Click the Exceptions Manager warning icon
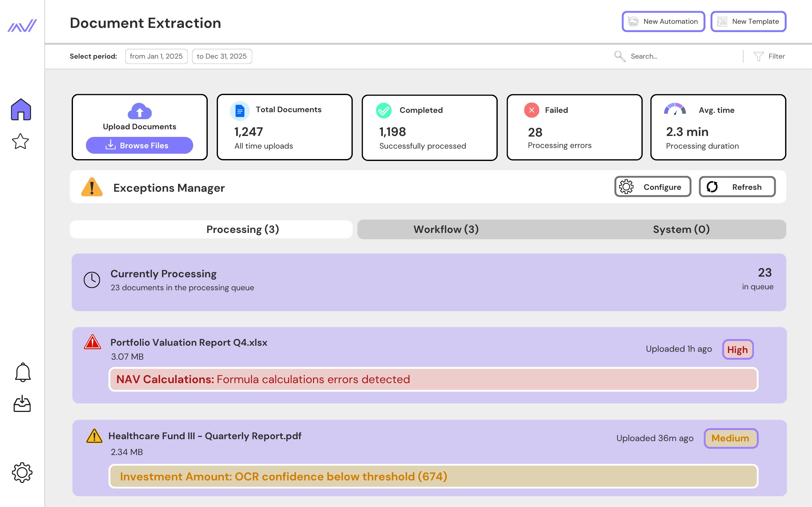Viewport: 812px width, 507px height. pyautogui.click(x=92, y=187)
